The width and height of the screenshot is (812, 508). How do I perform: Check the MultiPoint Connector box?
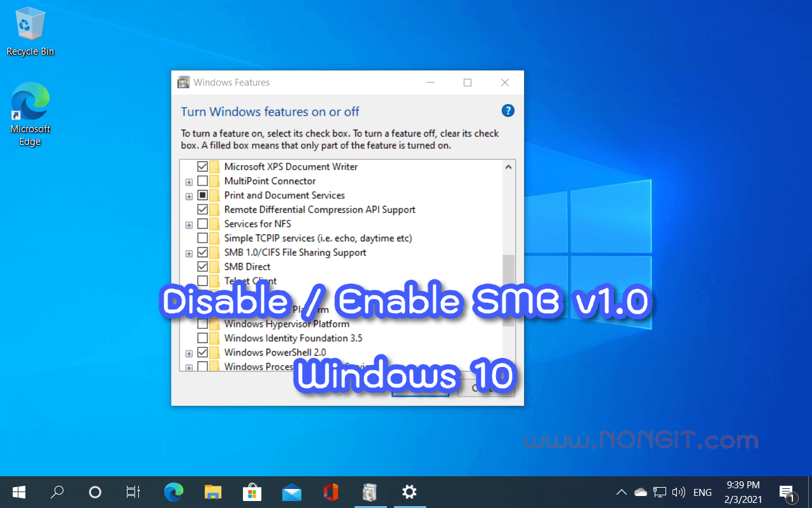click(x=202, y=181)
